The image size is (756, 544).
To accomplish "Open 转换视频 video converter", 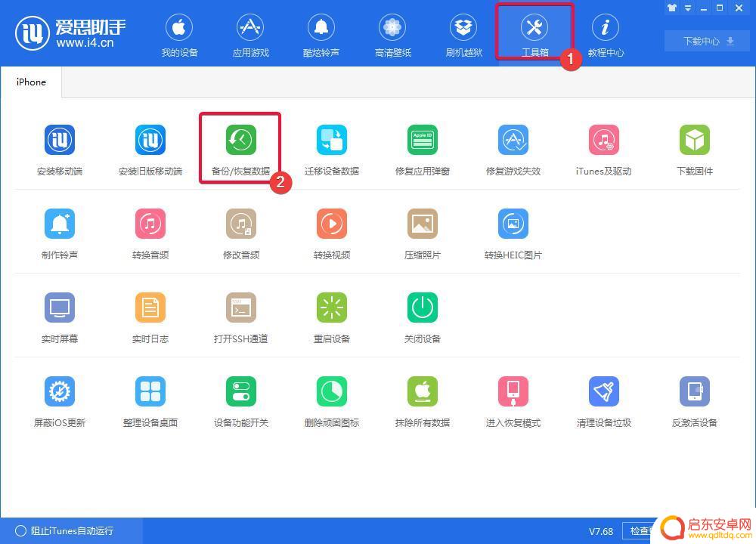I will (332, 233).
